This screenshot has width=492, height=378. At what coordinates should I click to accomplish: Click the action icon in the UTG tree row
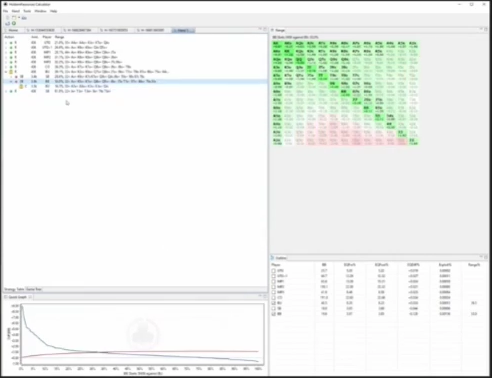[11, 43]
